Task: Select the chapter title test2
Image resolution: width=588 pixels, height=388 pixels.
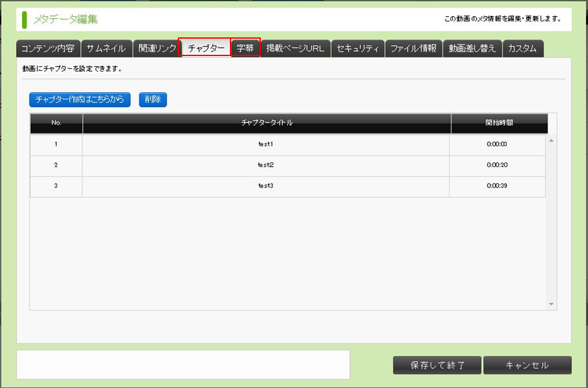Action: (x=265, y=165)
